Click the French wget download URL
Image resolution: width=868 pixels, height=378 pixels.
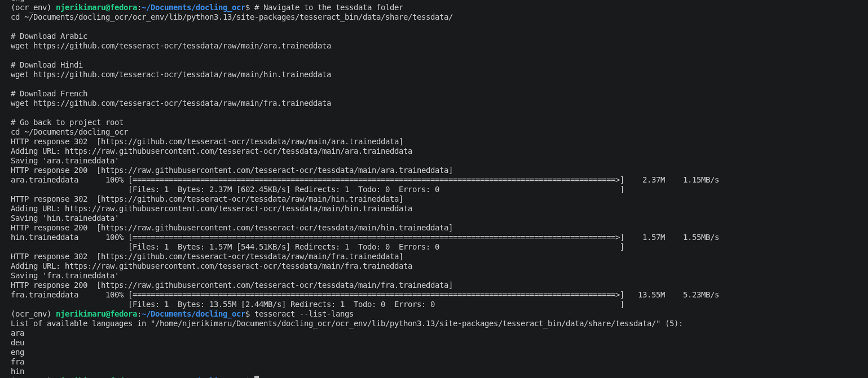pos(182,103)
